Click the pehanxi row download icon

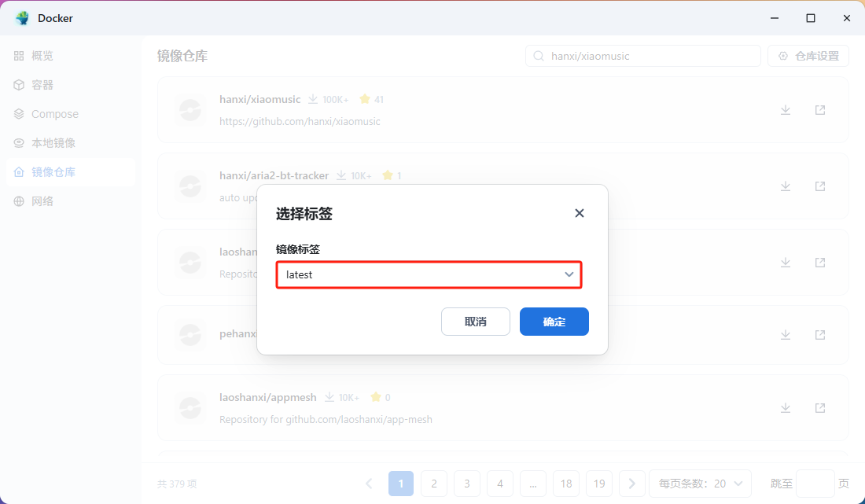click(x=786, y=335)
